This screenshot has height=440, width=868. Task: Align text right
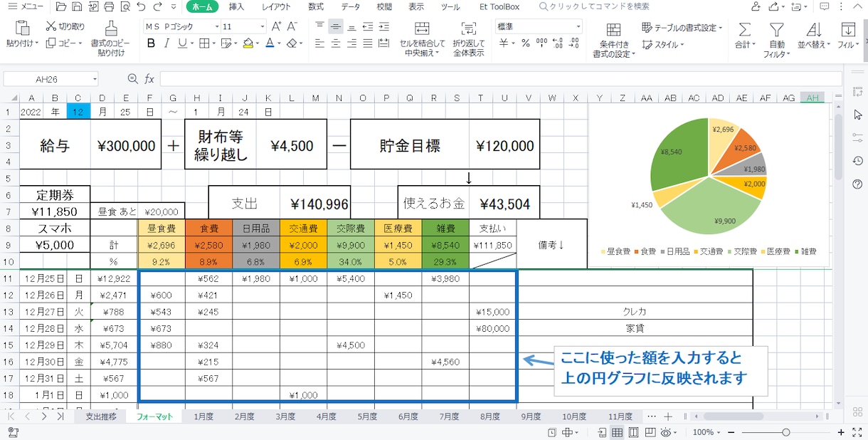pos(351,43)
